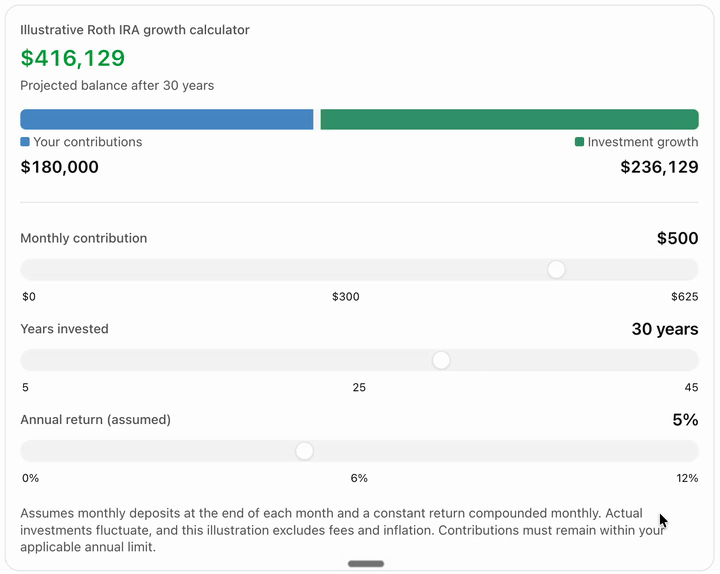Screen dimensions: 720x574
Task: Click 'Projected balance after 30 years' text
Action: (x=117, y=85)
